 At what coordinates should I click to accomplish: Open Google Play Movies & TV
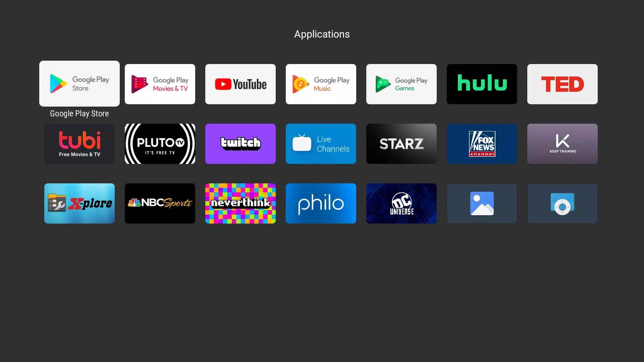coord(160,84)
